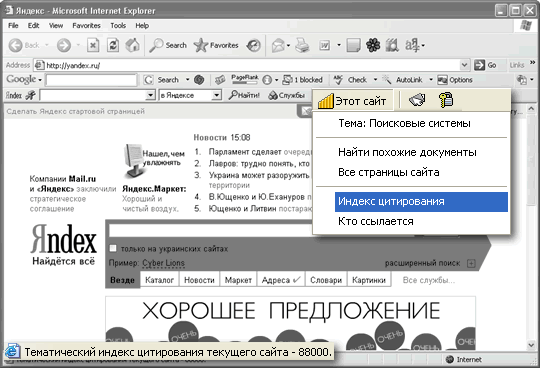540x368 pixels.
Task: Open the Edit menu
Action: 33,25
